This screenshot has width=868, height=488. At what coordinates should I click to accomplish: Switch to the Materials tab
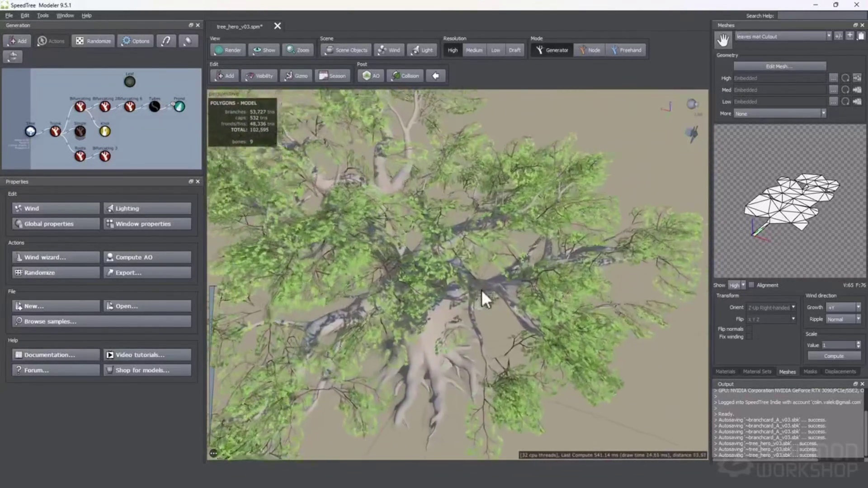726,371
